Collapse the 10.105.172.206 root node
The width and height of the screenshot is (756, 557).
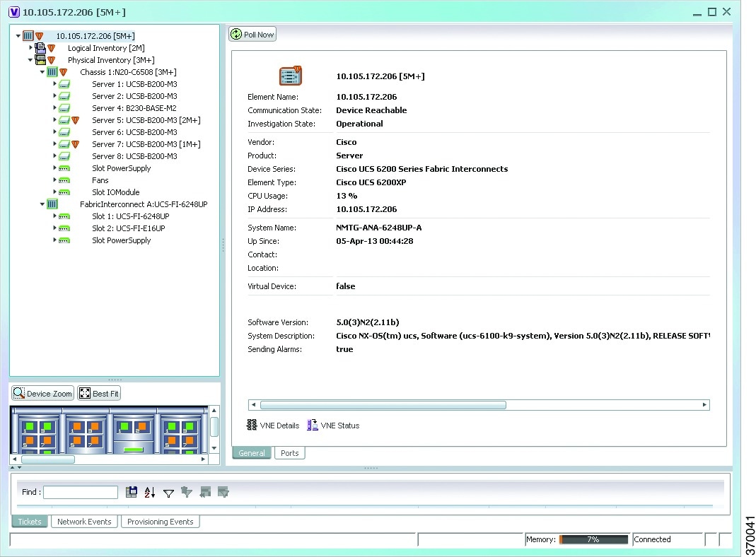coord(18,35)
